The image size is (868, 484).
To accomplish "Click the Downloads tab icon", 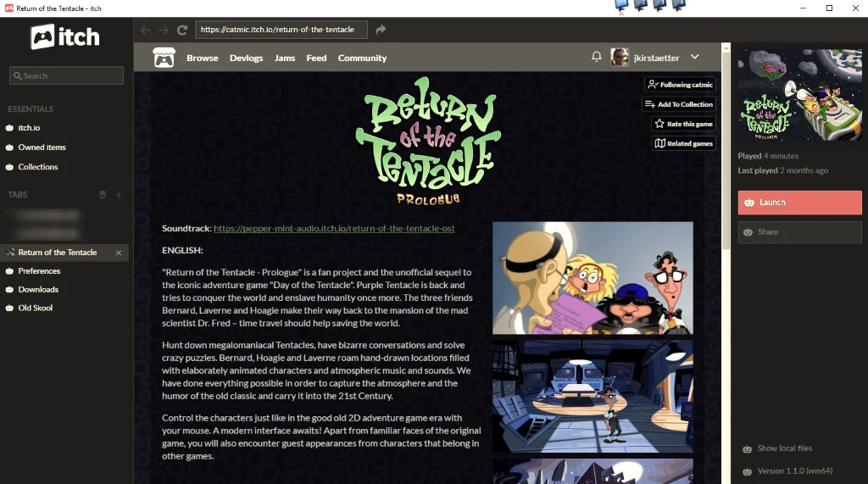I will pyautogui.click(x=9, y=290).
